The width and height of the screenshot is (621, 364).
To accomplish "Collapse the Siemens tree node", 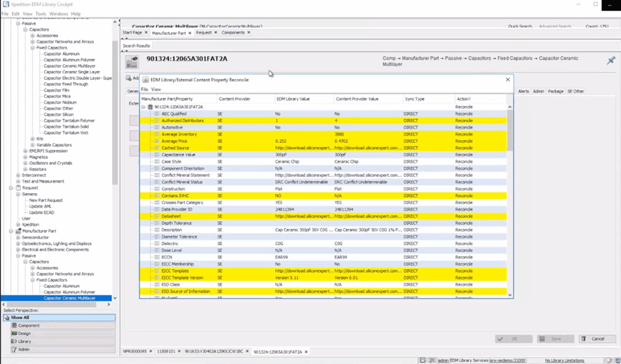I will [x=18, y=194].
